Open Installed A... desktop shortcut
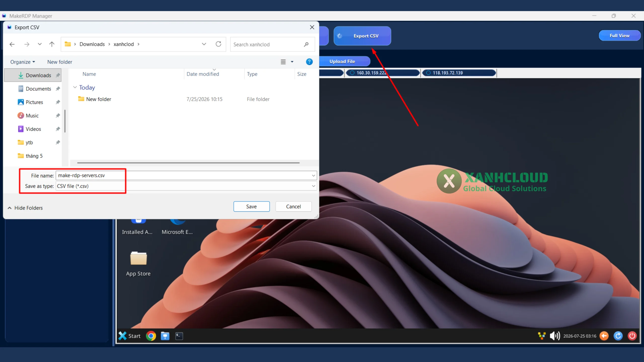The width and height of the screenshot is (644, 362). click(x=137, y=228)
